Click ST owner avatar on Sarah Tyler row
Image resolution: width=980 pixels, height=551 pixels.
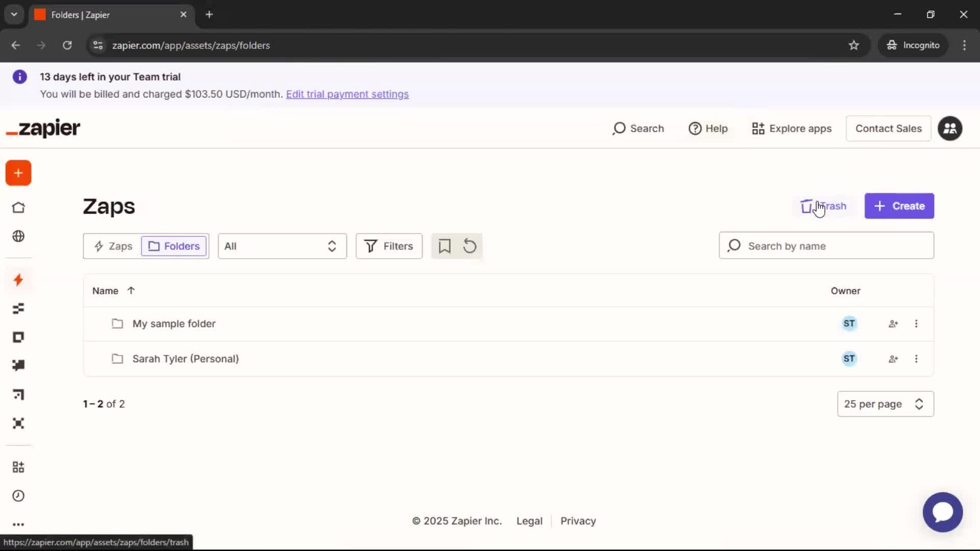tap(849, 359)
